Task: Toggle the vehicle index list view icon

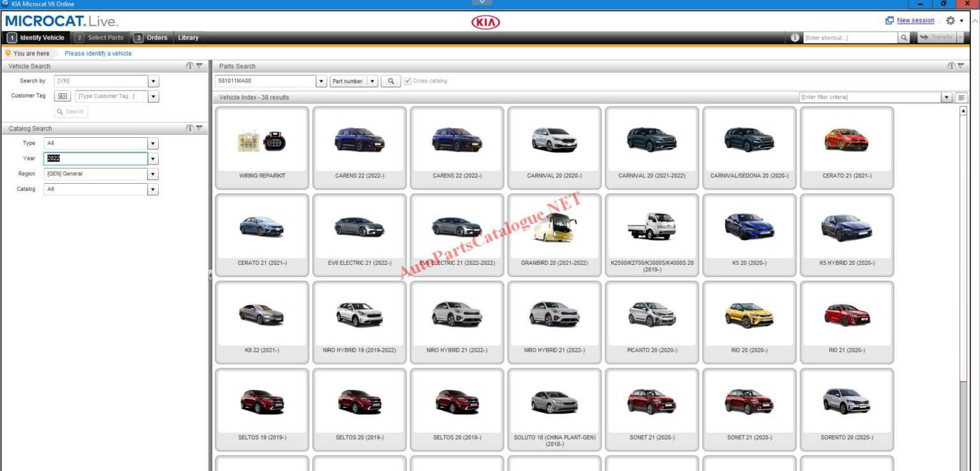Action: click(961, 97)
